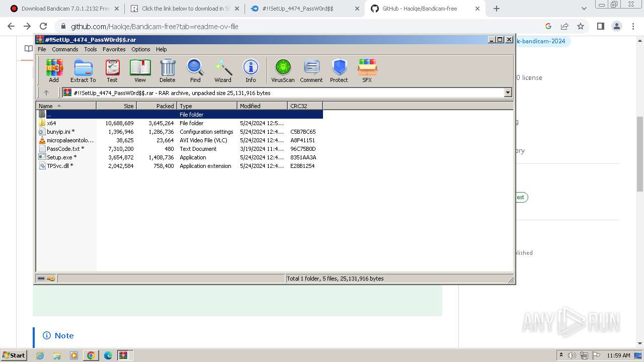Viewport: 644px width, 362px height.
Task: Open the Help menu
Action: 161,49
